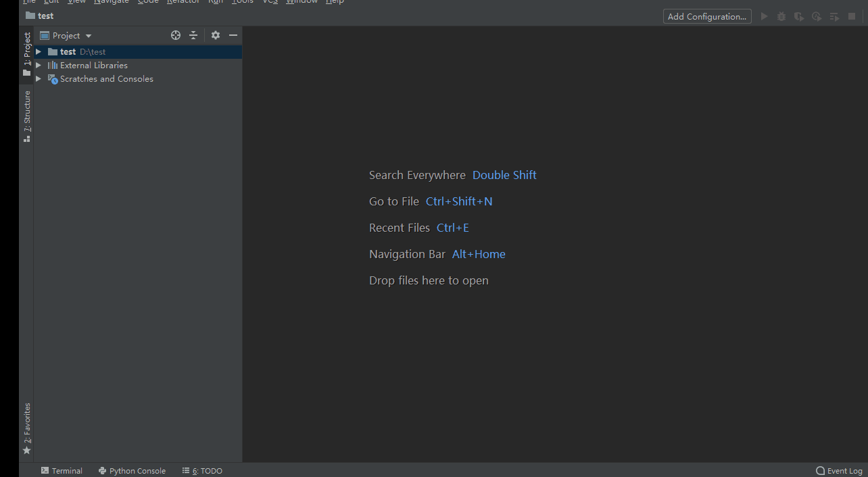Click the crosshair Select Opened File icon
Viewport: 868px width, 477px height.
pos(176,35)
